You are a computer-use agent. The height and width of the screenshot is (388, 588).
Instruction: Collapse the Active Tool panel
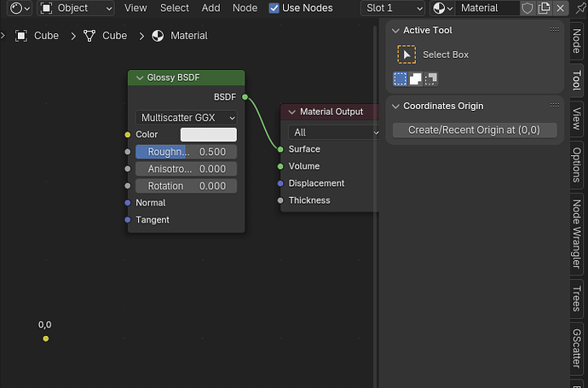click(395, 31)
